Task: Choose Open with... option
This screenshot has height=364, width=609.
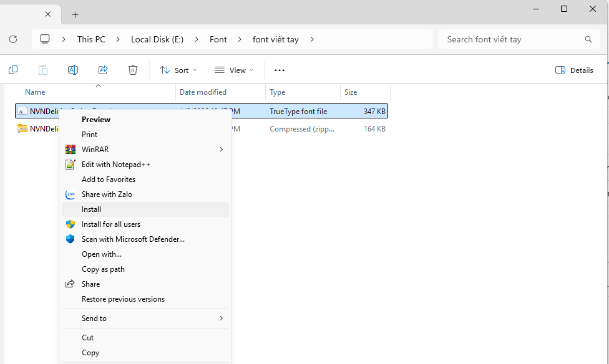Action: click(x=145, y=254)
